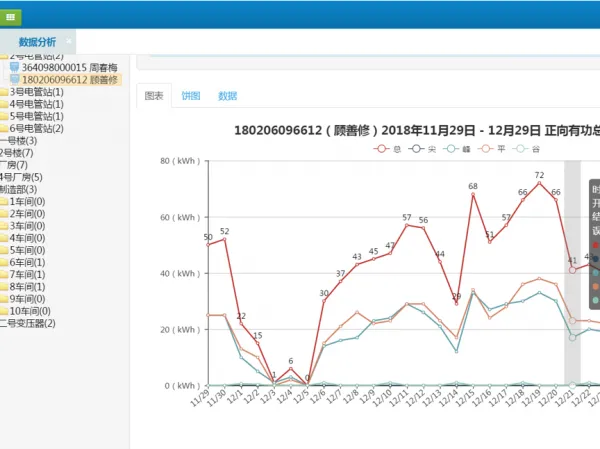The image size is (600, 449).
Task: Toggle the 总 series in chart legend
Action: click(x=387, y=149)
